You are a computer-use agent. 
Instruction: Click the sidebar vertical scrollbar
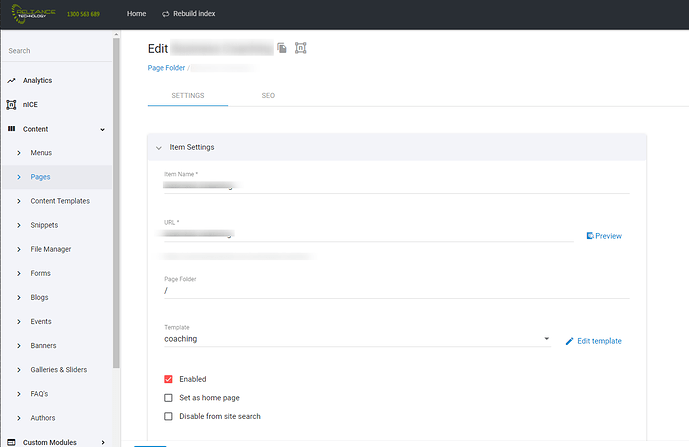click(116, 202)
